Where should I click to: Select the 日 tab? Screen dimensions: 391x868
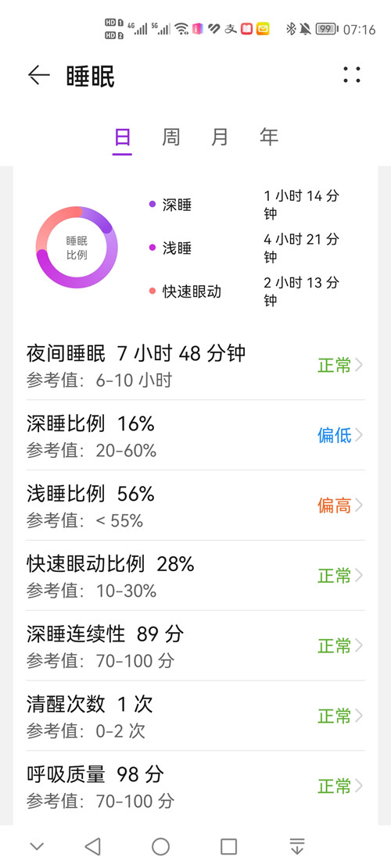pyautogui.click(x=123, y=137)
